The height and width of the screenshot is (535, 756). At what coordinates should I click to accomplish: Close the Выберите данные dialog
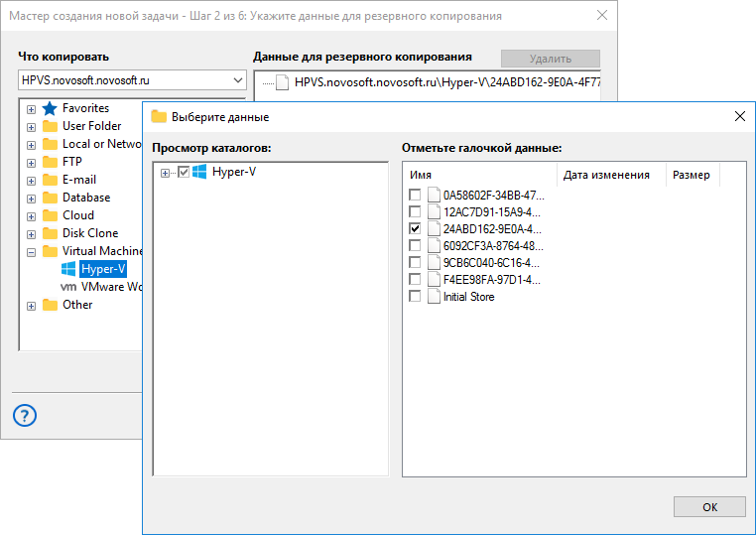(739, 116)
